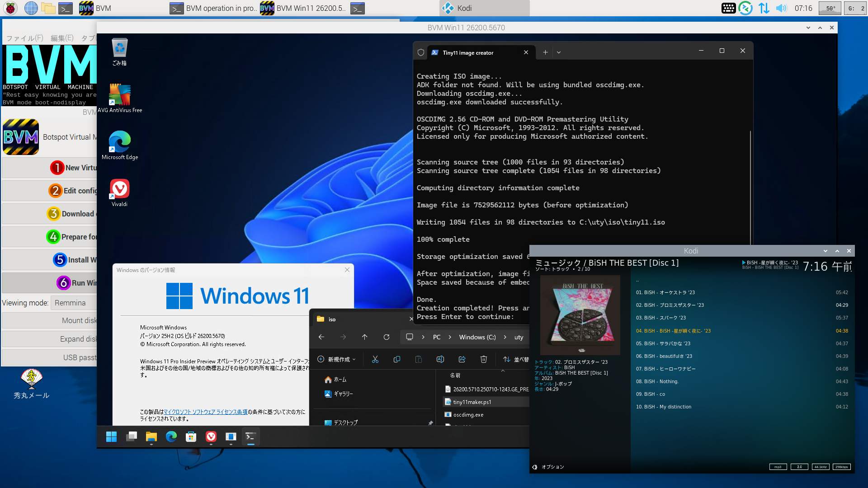Expand the 新規作成 dropdown in Explorer
Viewport: 868px width, 488px height.
(x=336, y=359)
